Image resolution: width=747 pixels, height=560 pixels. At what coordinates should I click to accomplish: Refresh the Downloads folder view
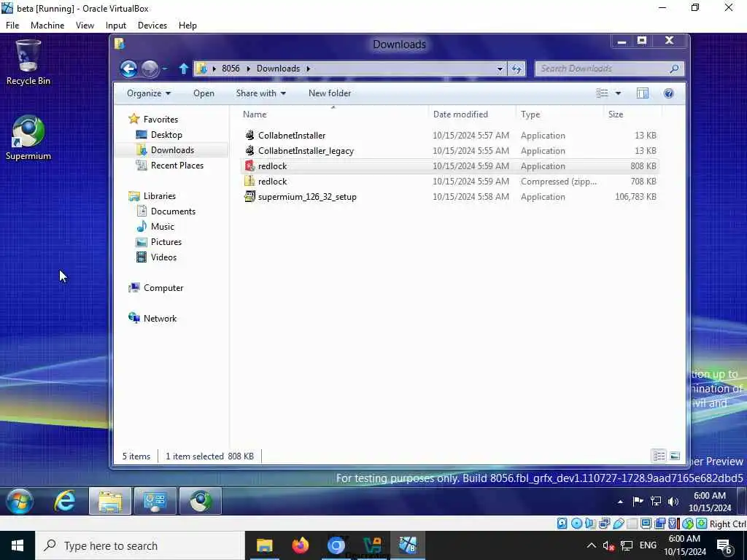(516, 69)
